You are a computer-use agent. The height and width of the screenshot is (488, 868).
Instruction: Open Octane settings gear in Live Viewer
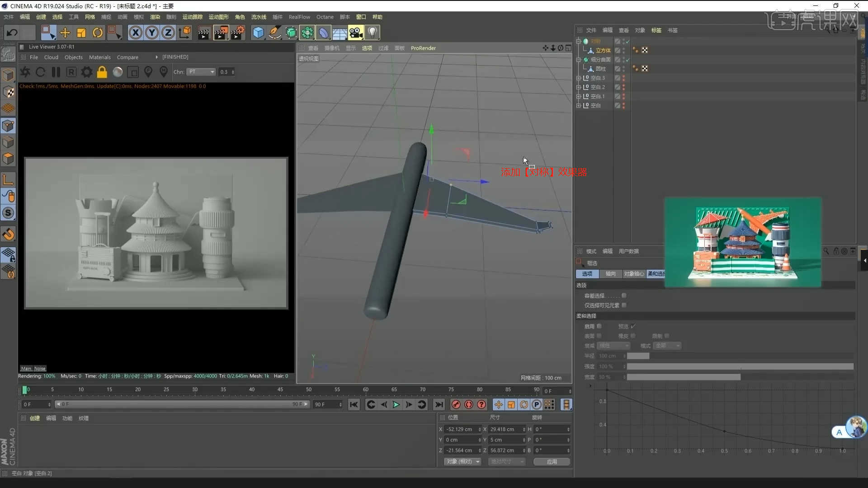[x=86, y=72]
